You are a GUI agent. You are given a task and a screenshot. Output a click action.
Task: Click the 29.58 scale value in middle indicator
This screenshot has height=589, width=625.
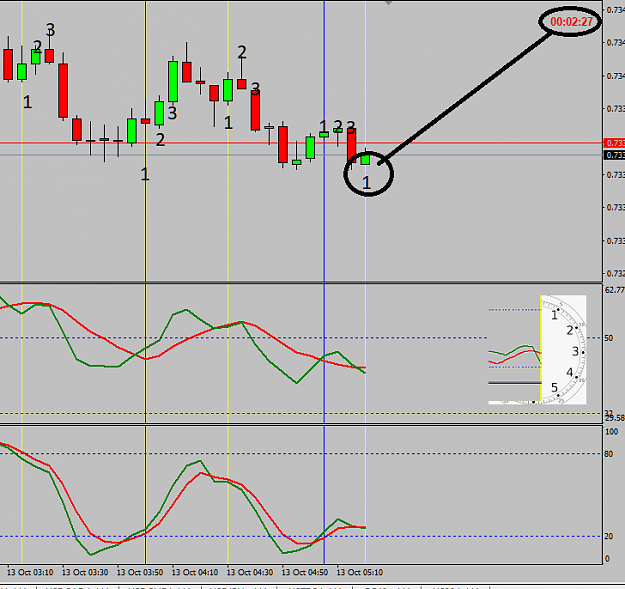pos(614,418)
